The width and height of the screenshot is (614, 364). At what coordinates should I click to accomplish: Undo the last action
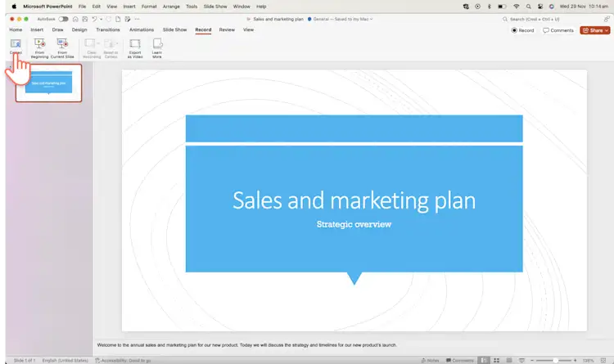(x=94, y=19)
